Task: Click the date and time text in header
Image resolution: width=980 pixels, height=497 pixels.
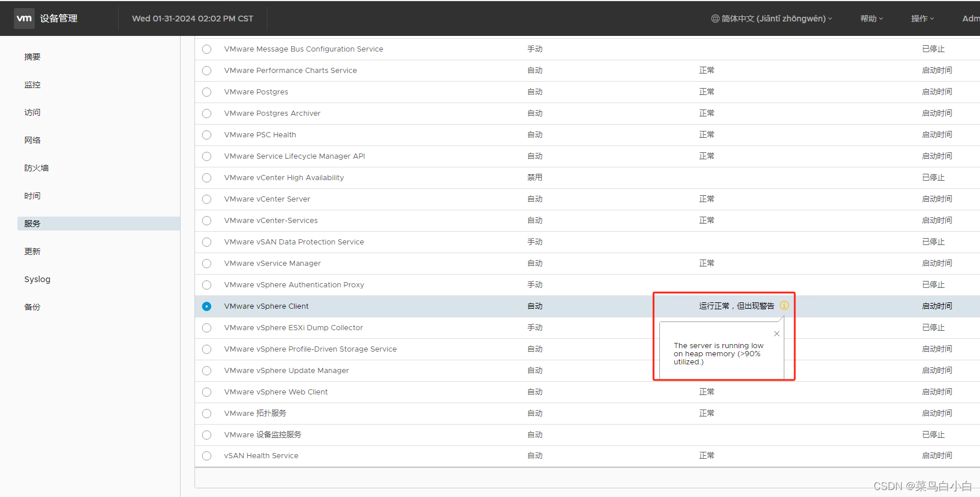Action: click(x=192, y=19)
